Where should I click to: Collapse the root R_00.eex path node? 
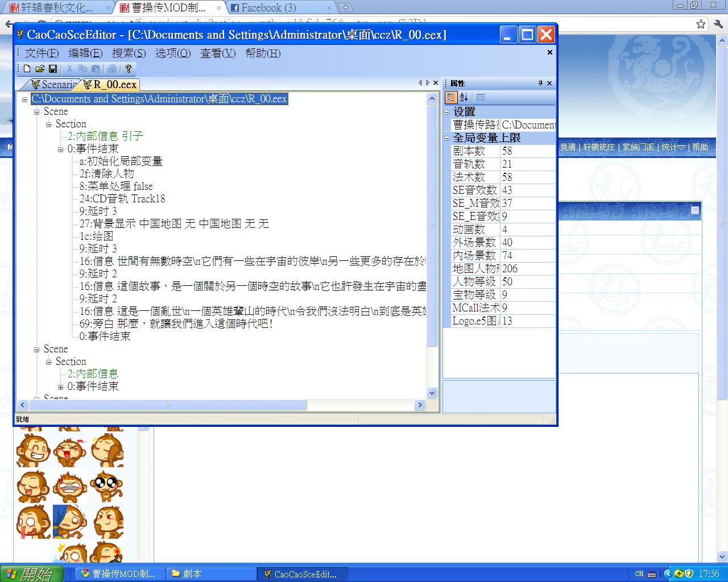click(24, 99)
